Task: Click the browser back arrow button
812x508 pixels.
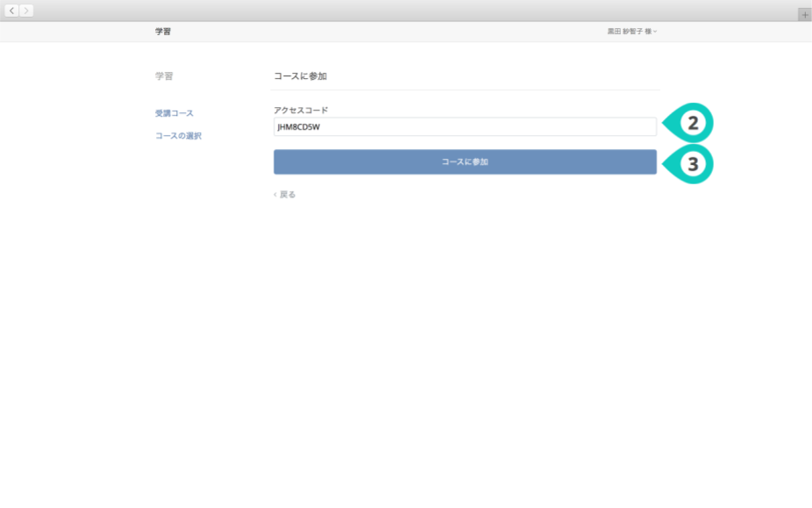Action: point(12,11)
